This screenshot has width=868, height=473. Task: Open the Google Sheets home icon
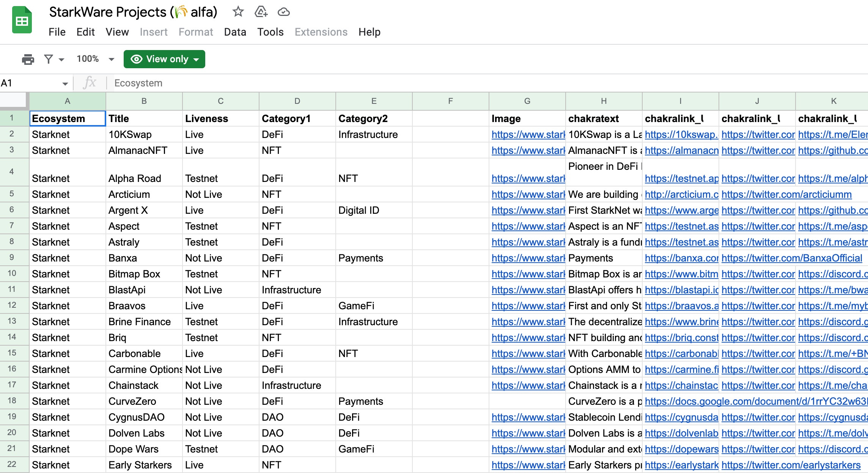click(x=22, y=20)
